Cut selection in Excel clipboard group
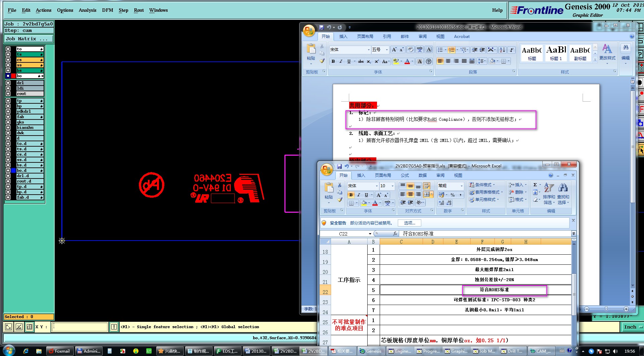Viewport: 644px width, 356px height. coord(340,185)
